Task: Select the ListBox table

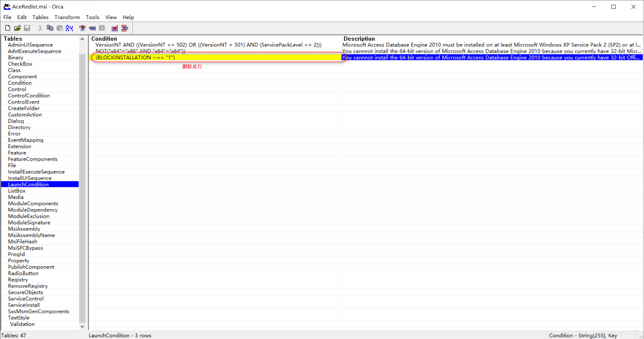Action: (17, 191)
